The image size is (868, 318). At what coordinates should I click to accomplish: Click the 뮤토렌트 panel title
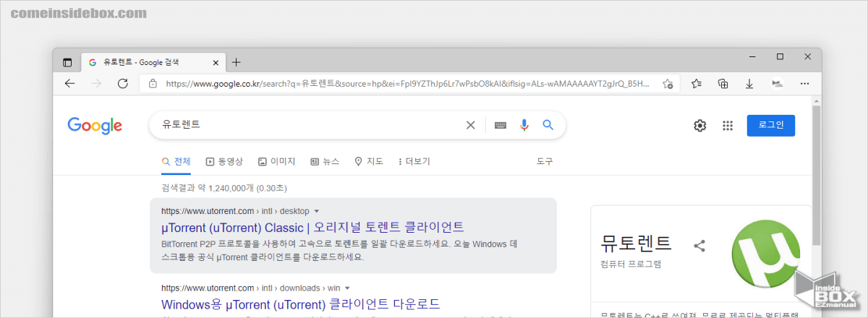[636, 243]
